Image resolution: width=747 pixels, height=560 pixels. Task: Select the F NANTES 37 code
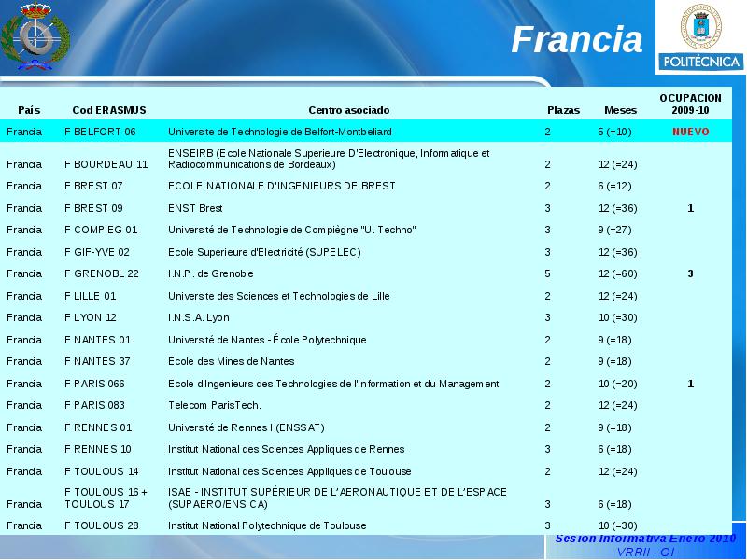[x=97, y=361]
